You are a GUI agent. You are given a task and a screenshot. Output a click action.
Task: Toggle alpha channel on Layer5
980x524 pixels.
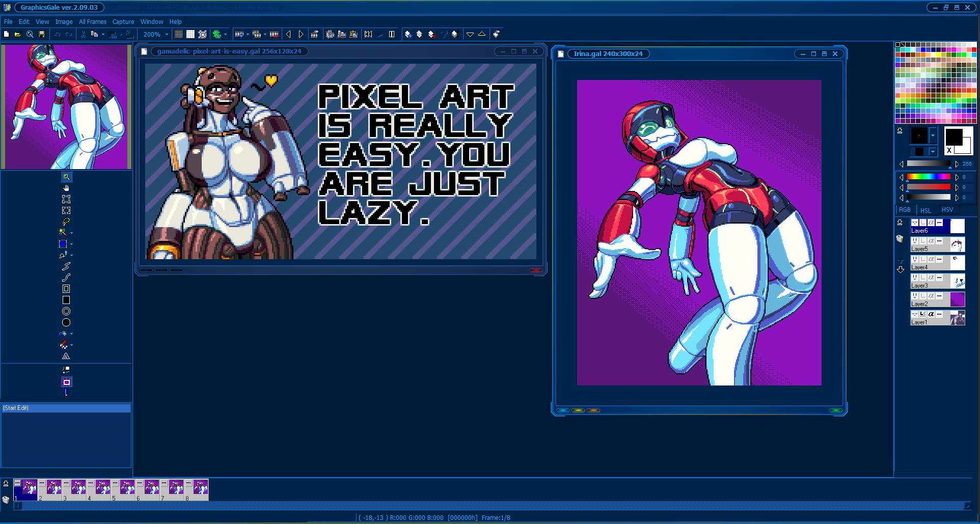pos(931,241)
